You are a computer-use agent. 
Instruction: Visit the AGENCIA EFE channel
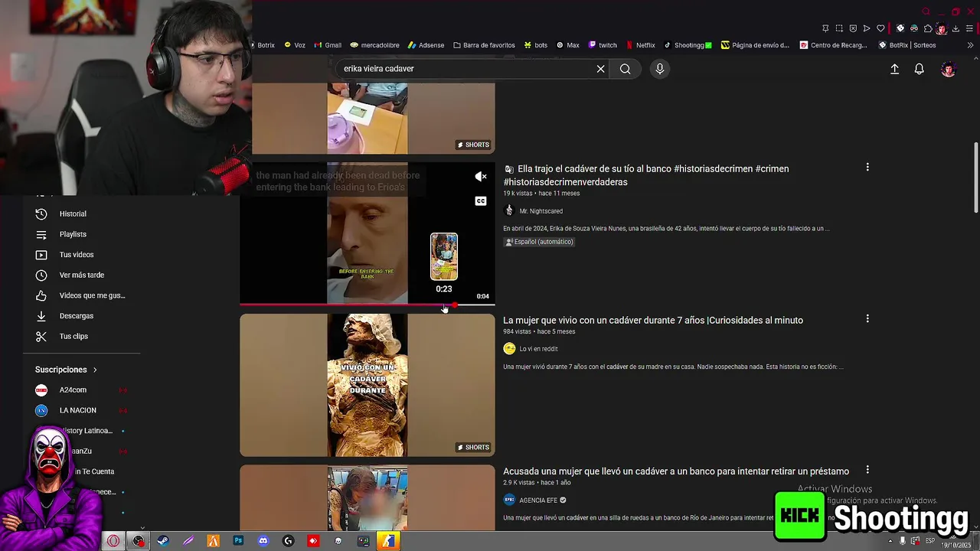538,500
